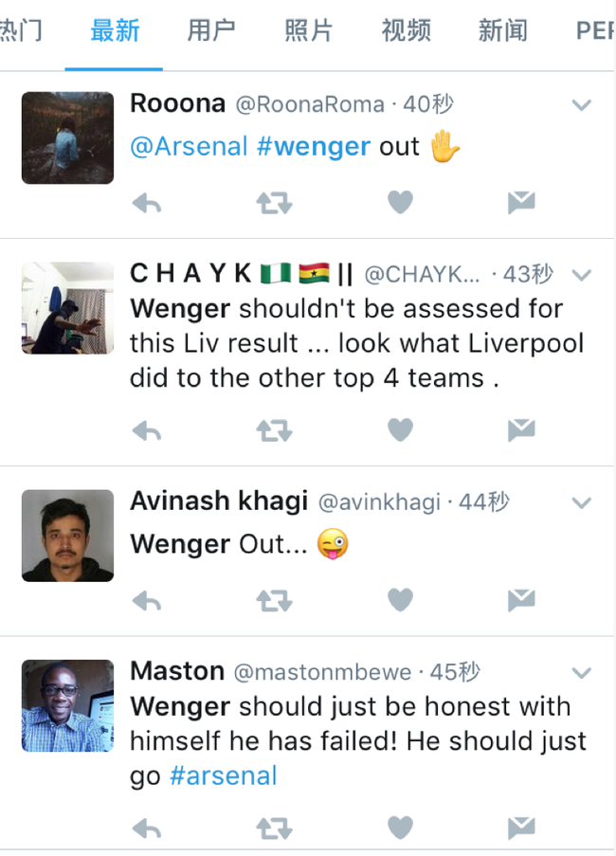This screenshot has width=616, height=856.
Task: Send CHAYK's tweet via direct message
Action: (520, 430)
